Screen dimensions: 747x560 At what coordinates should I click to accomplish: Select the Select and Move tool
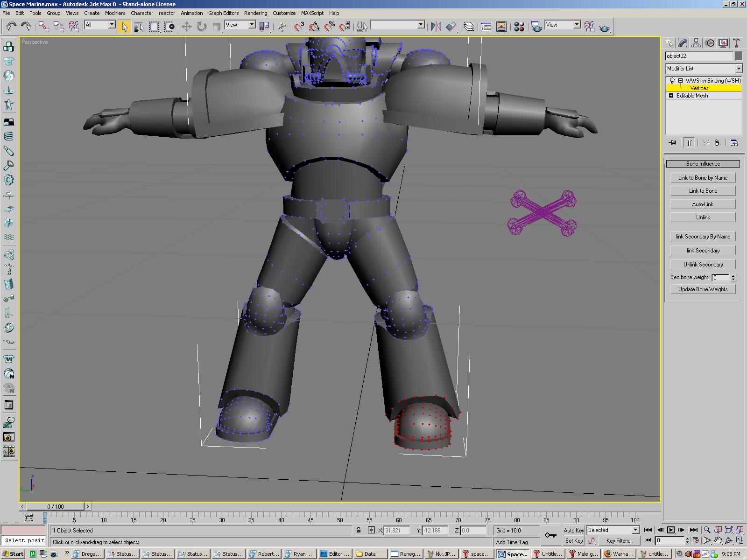(x=186, y=27)
